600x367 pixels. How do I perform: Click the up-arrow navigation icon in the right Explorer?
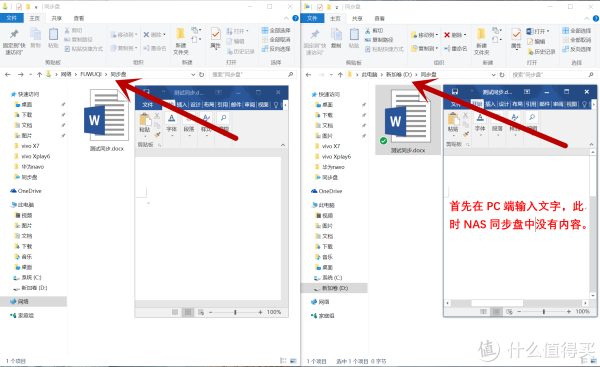click(x=340, y=75)
